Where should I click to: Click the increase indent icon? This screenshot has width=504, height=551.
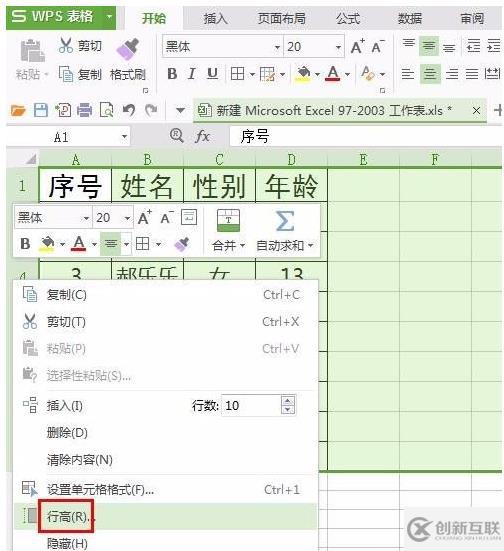(x=494, y=46)
